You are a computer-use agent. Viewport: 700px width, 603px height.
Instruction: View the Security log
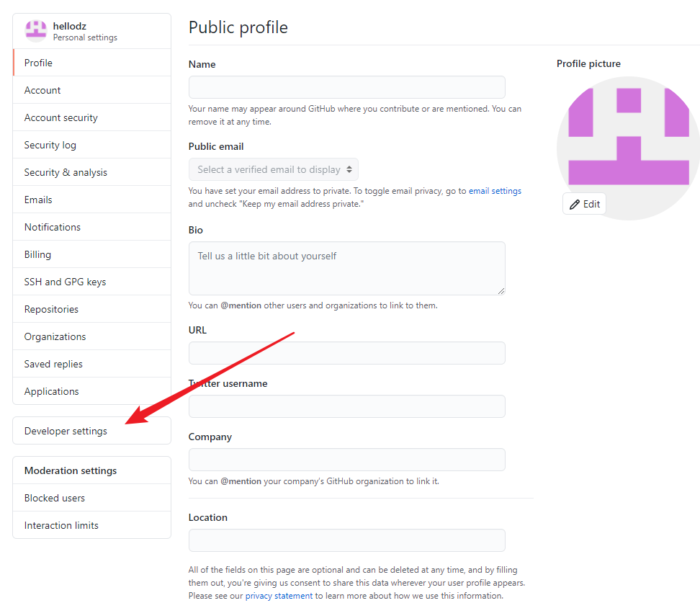(50, 144)
